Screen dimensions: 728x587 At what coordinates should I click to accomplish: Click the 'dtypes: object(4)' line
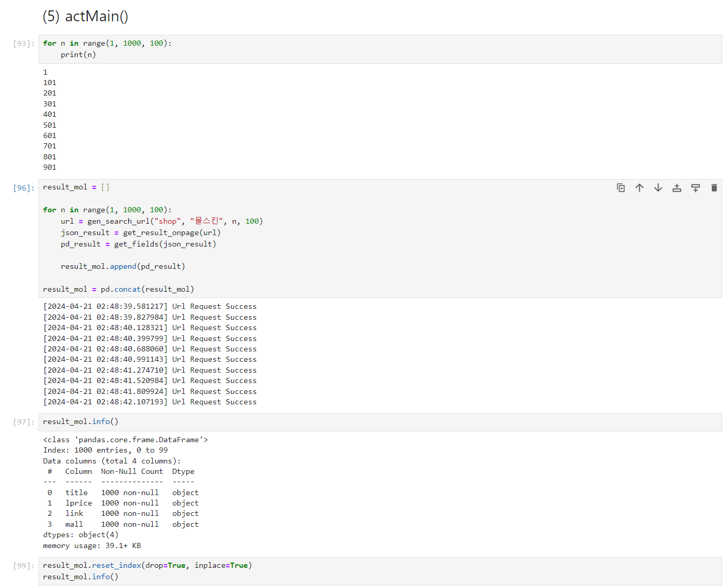81,535
